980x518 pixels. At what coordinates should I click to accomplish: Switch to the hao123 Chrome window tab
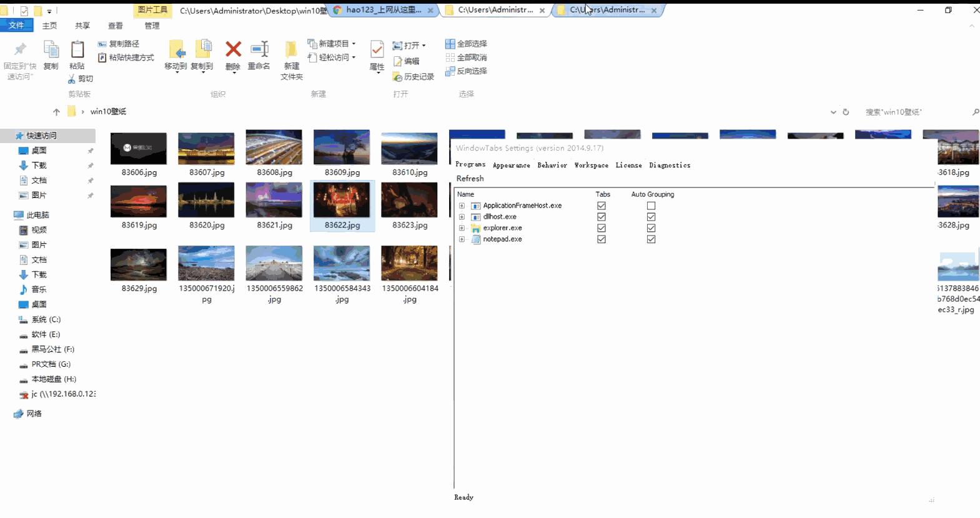point(382,10)
